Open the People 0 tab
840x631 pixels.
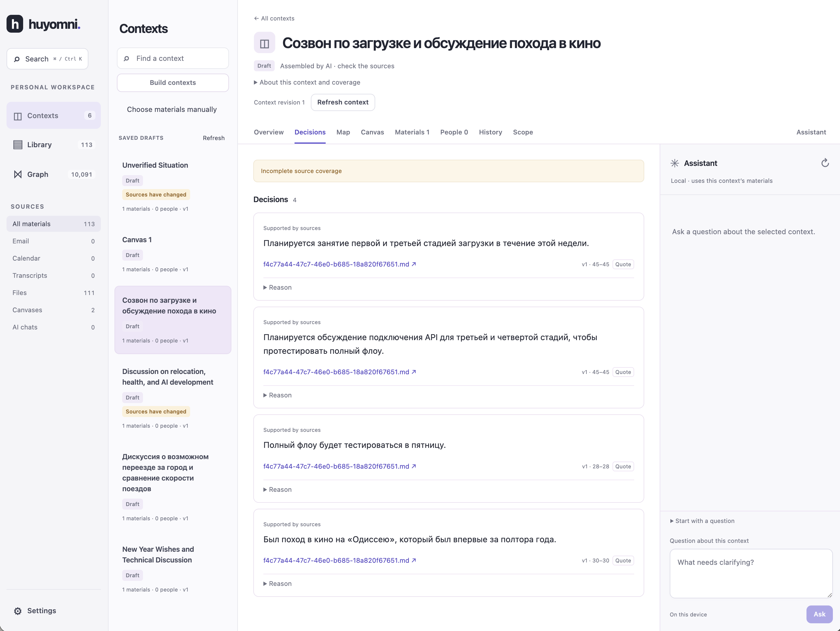coord(454,132)
